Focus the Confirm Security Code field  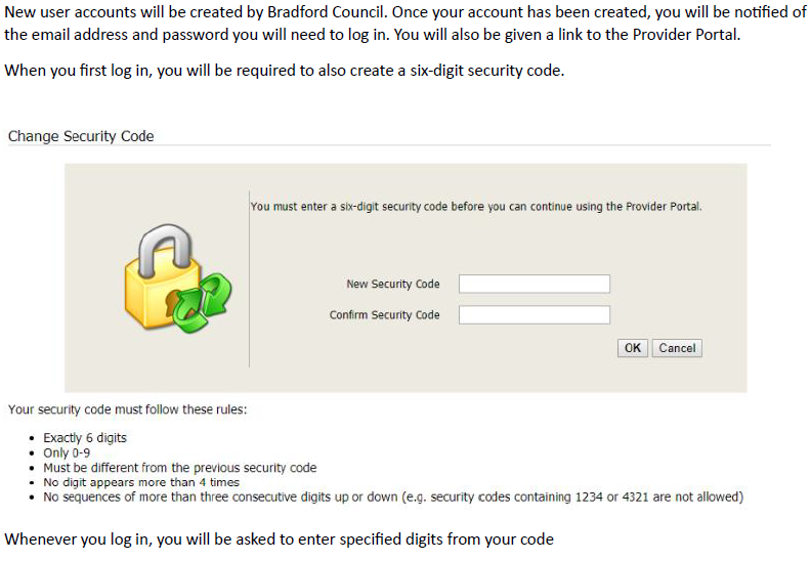(534, 315)
